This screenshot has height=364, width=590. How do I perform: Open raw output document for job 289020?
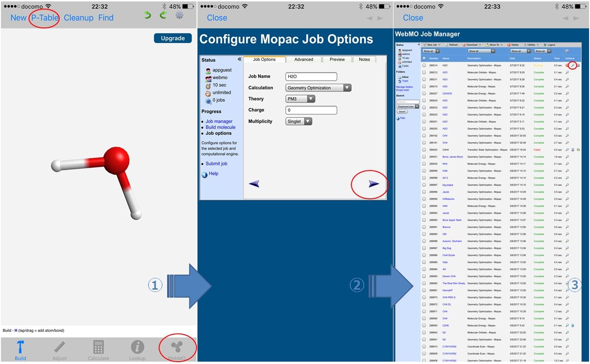572,150
